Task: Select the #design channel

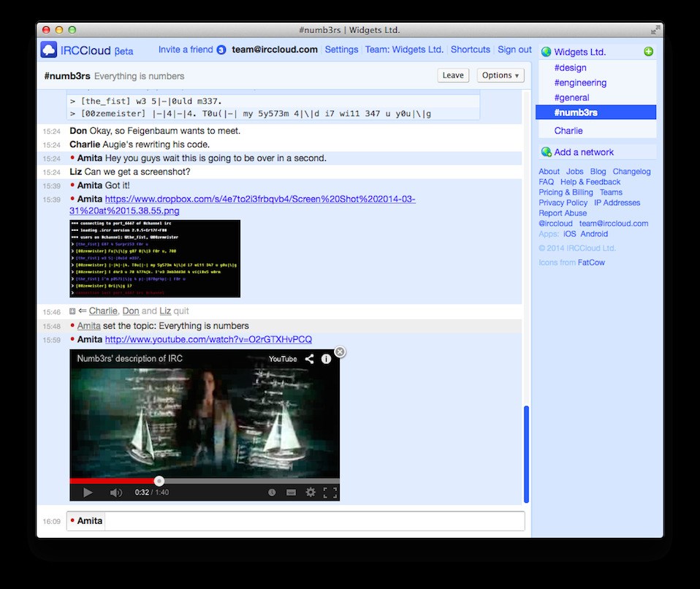Action: [570, 68]
